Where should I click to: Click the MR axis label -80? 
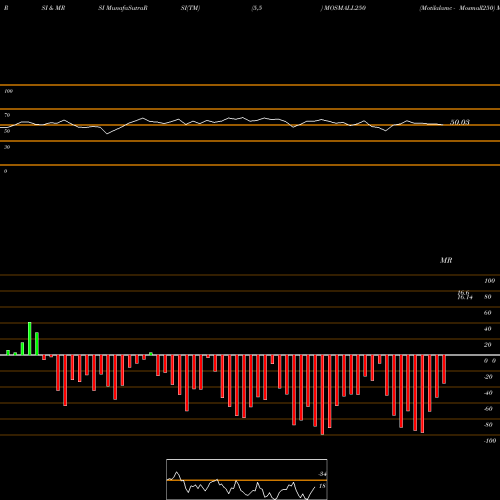(x=488, y=425)
